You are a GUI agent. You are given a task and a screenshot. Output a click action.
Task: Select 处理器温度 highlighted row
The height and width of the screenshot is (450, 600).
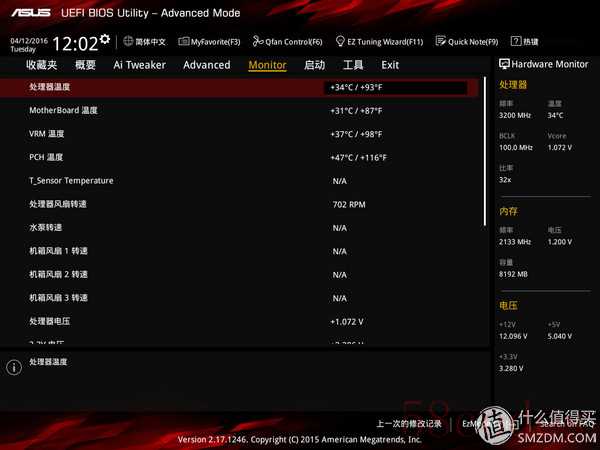239,88
